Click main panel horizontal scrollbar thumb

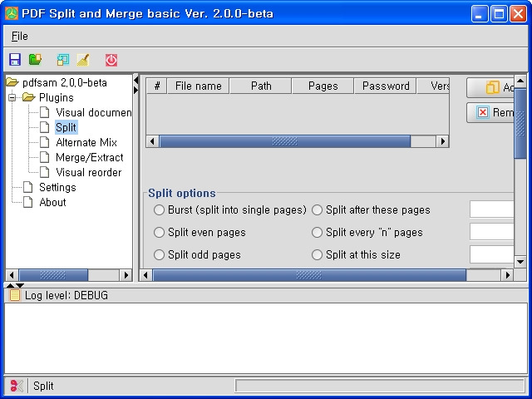coord(309,275)
